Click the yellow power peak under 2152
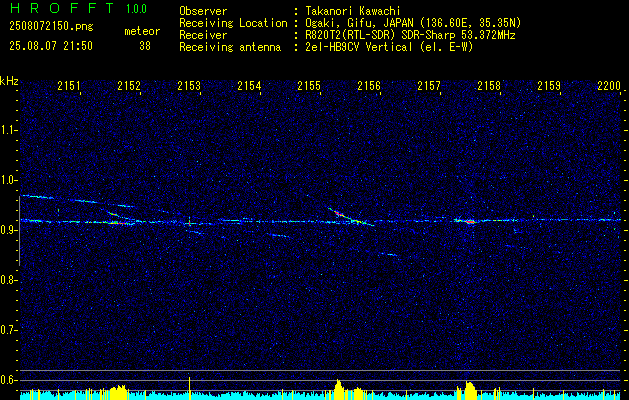This screenshot has width=629, height=400. [118, 391]
